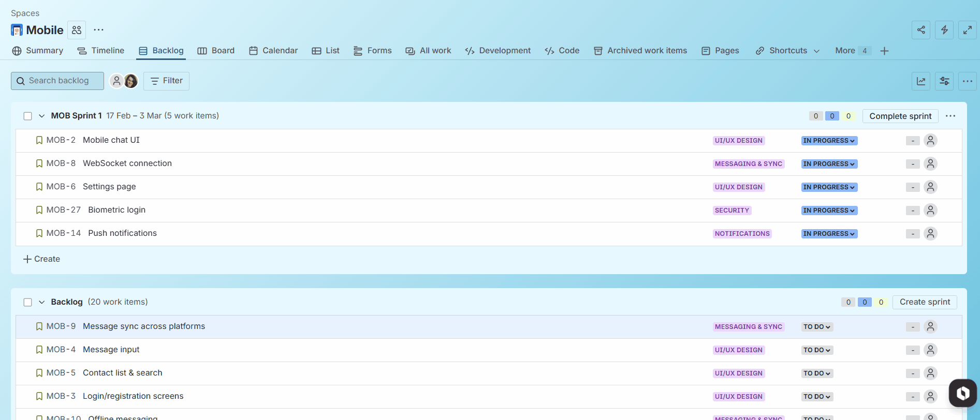Open the Filter button
The height and width of the screenshot is (420, 980).
tap(166, 81)
